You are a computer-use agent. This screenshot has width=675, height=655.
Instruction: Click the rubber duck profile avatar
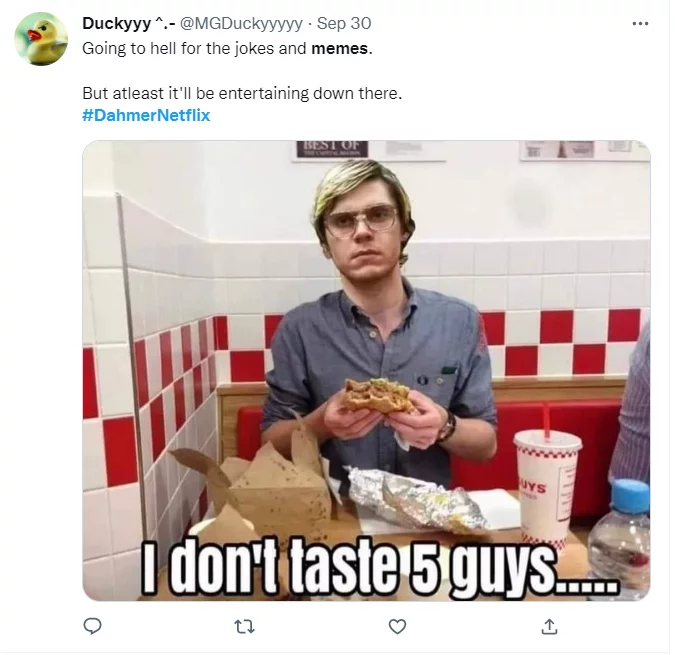pyautogui.click(x=41, y=39)
